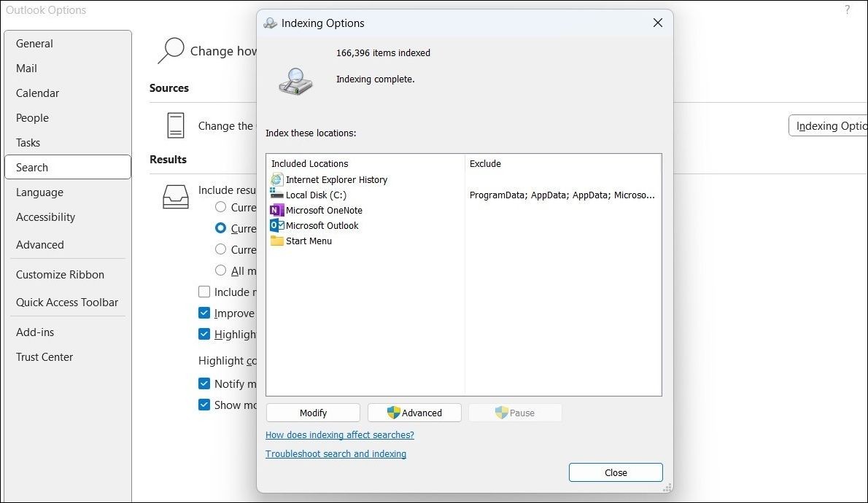Click the help question mark in Outlook Options
The image size is (868, 503).
click(847, 9)
